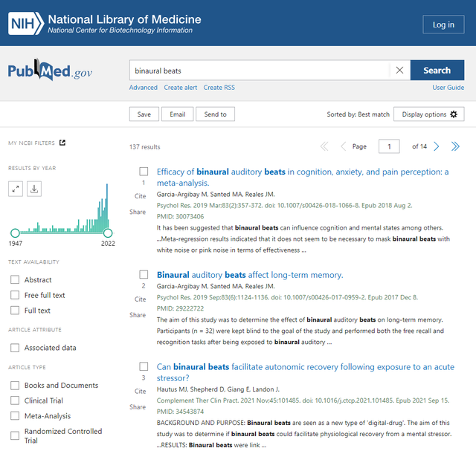Click the Email button
476x451 pixels.
click(x=177, y=114)
